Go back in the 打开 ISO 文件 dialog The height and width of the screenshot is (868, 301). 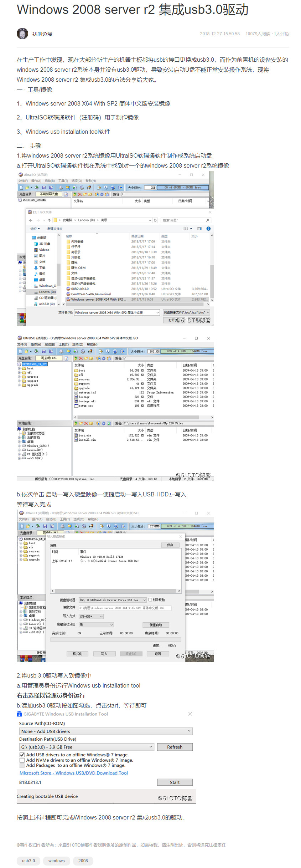[x=31, y=220]
